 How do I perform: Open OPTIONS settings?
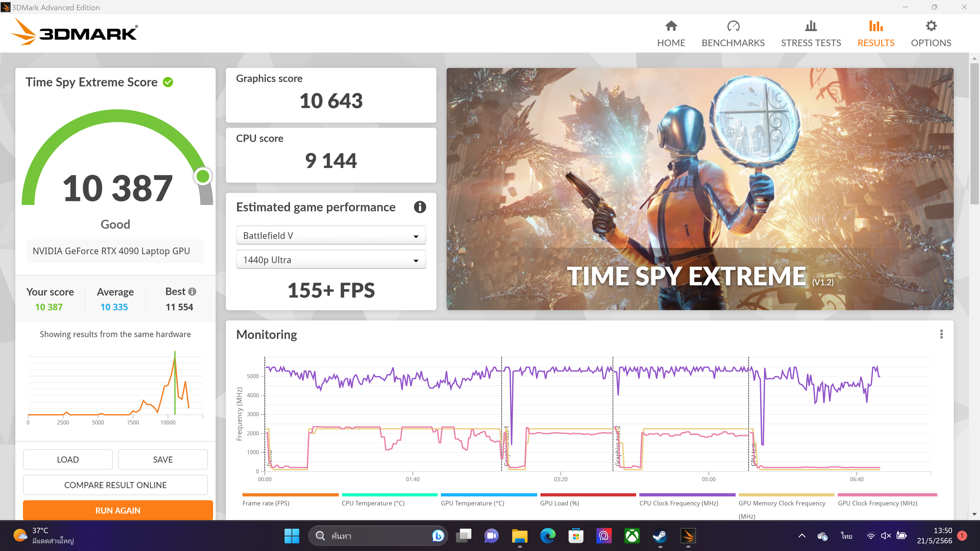click(931, 34)
